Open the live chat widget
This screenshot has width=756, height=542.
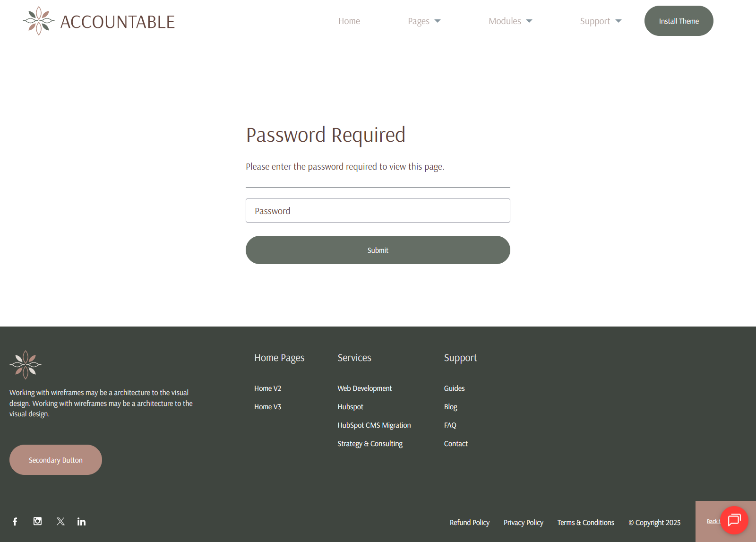[x=734, y=520]
